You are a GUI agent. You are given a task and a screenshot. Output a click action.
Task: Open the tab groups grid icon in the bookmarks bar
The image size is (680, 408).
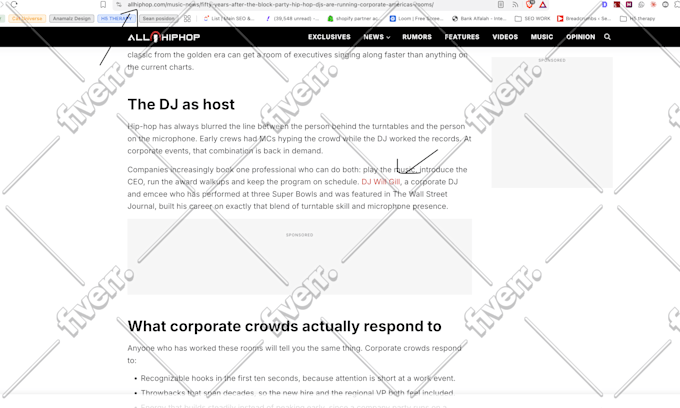(x=187, y=19)
